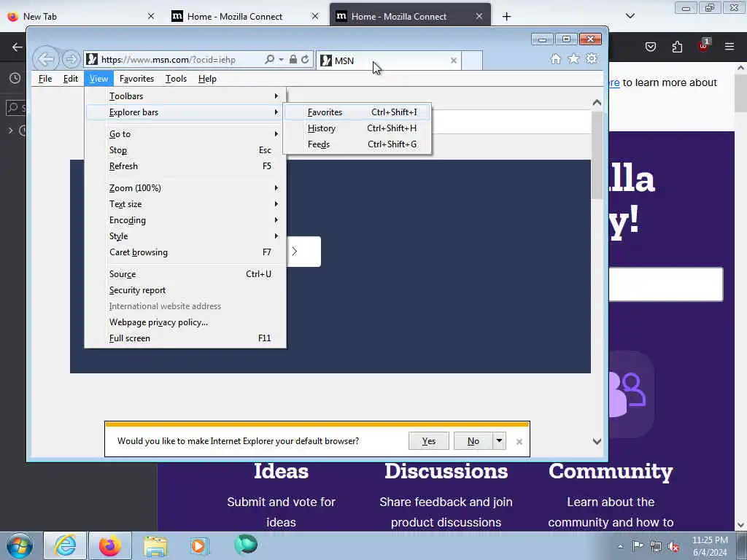Screen dimensions: 747x560
Task: Open Action Center flag tray icon
Action: click(x=638, y=546)
